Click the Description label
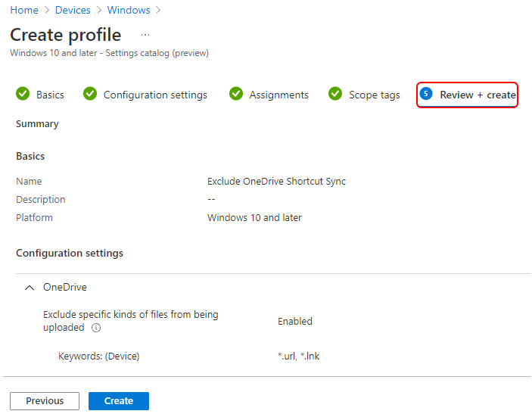This screenshot has height=414, width=532. pyautogui.click(x=41, y=200)
